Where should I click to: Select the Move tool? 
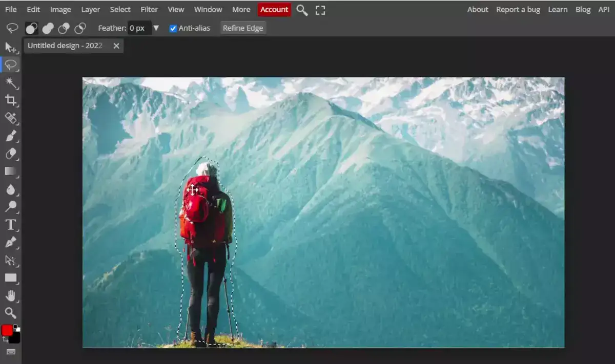11,48
